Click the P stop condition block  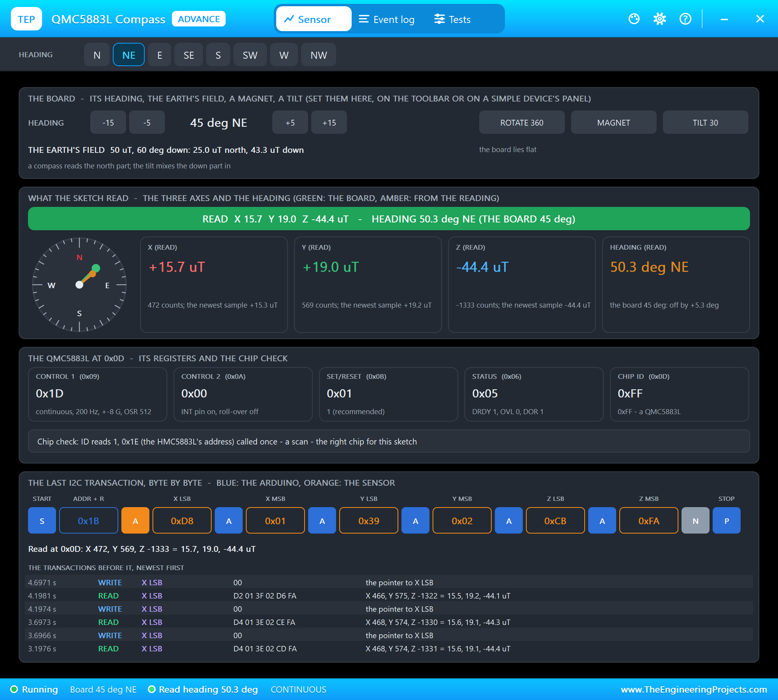[727, 521]
